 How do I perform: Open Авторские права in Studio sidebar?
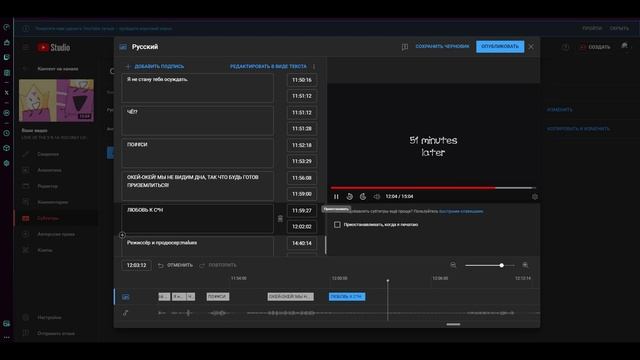click(56, 234)
